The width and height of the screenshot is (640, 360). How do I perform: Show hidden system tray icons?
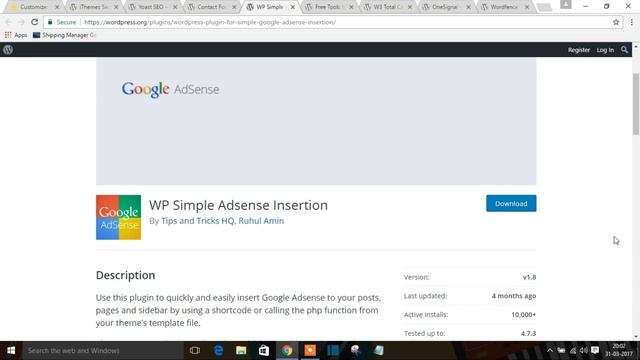pyautogui.click(x=550, y=350)
